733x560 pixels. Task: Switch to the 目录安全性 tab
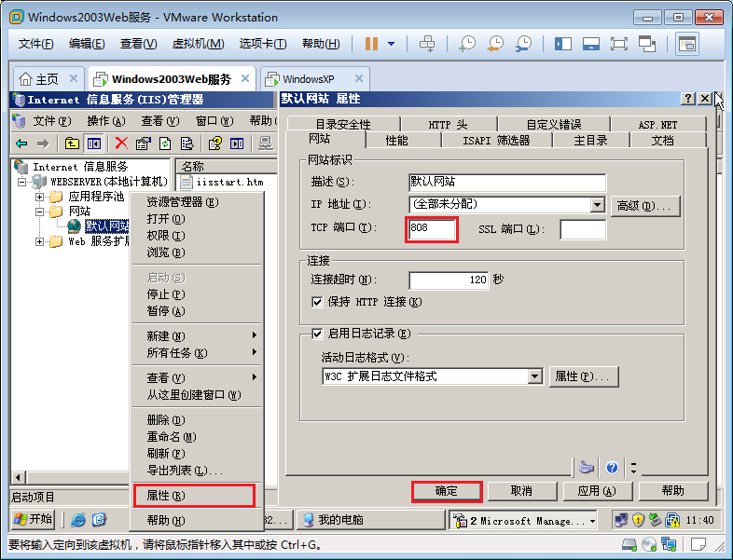(343, 124)
